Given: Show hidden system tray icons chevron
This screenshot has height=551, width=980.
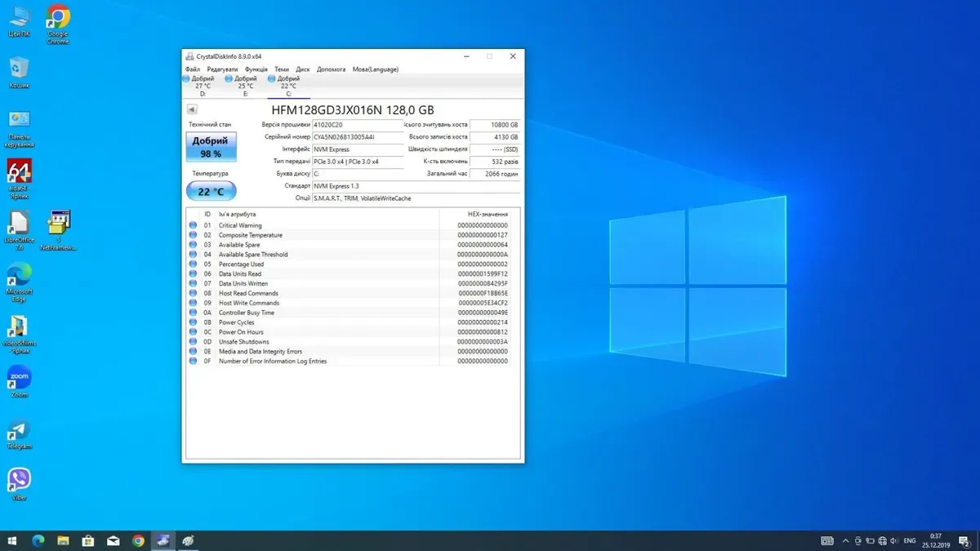Looking at the screenshot, I should pos(844,540).
